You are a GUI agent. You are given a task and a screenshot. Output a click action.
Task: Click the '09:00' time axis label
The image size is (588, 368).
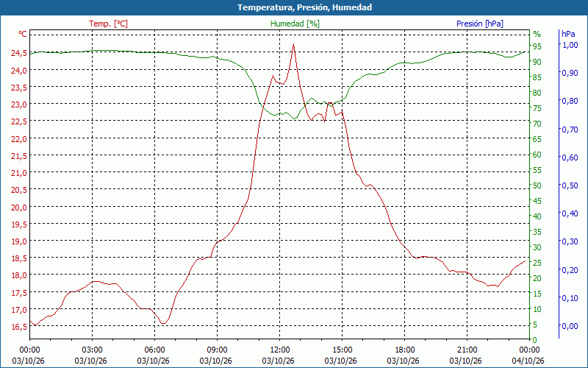click(x=217, y=350)
